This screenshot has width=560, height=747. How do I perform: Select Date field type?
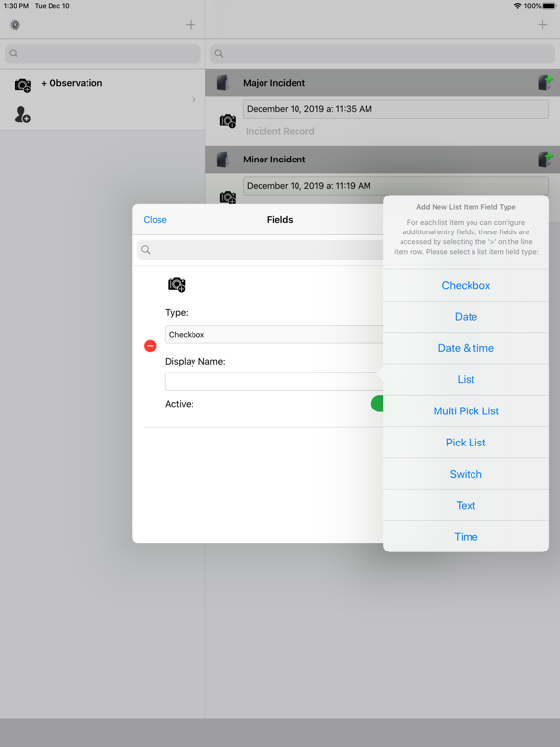pyautogui.click(x=467, y=317)
